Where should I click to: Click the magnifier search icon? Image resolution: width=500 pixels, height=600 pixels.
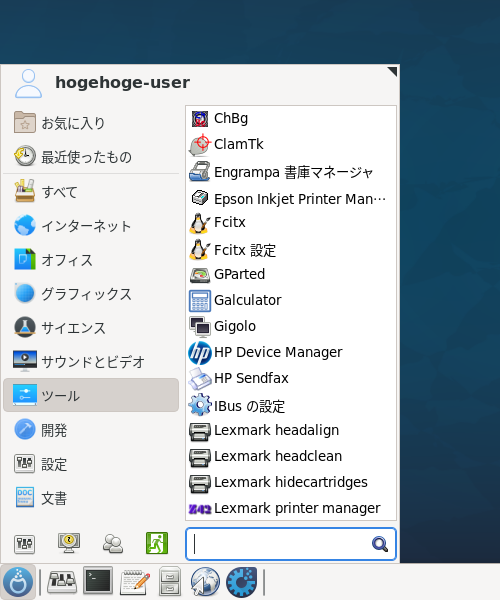click(379, 544)
